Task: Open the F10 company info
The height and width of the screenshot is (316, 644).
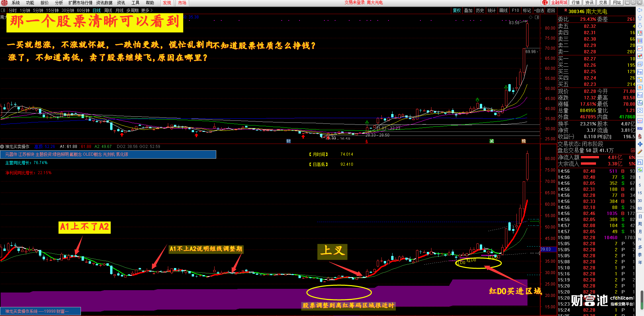Action: click(515, 10)
